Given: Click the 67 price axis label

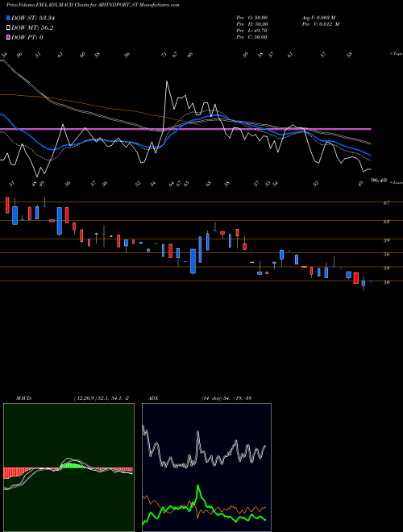Looking at the screenshot, I should click(386, 203).
